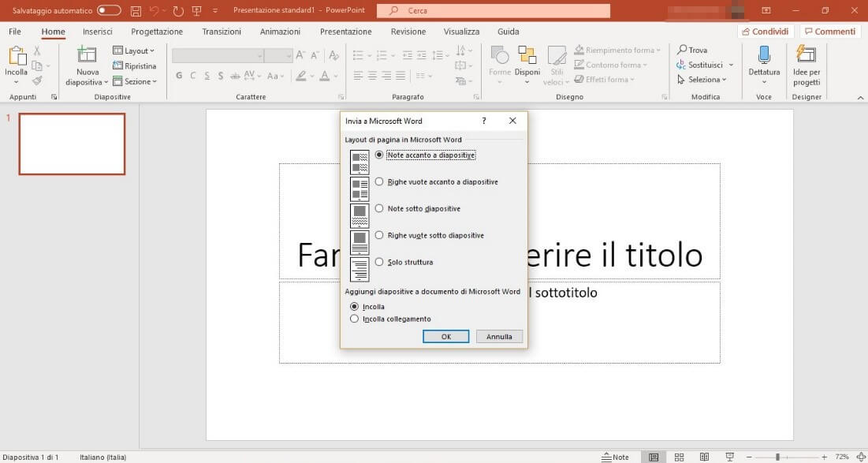Open Customize Quick Access Toolbar dropdown
Image resolution: width=868 pixels, height=463 pixels.
tap(214, 10)
